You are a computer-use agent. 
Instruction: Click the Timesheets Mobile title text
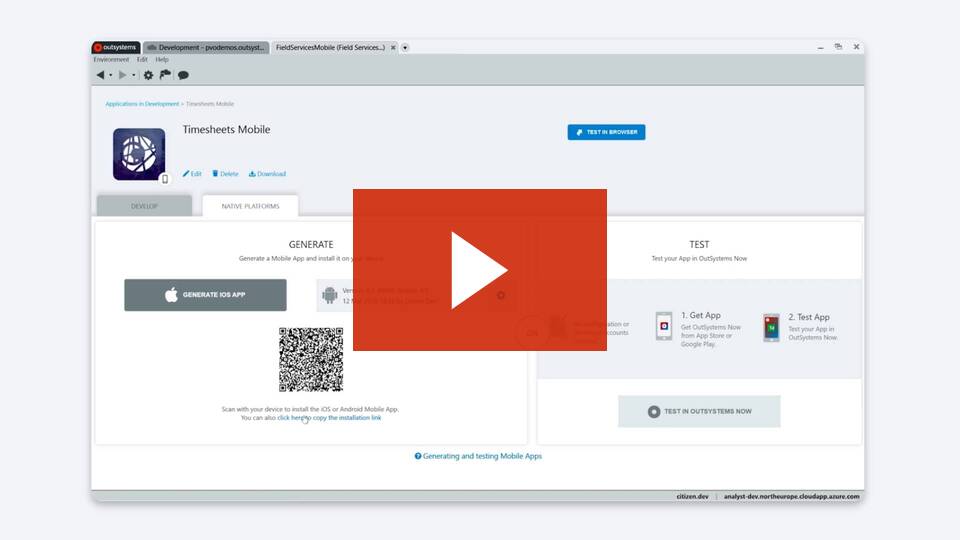tap(226, 129)
